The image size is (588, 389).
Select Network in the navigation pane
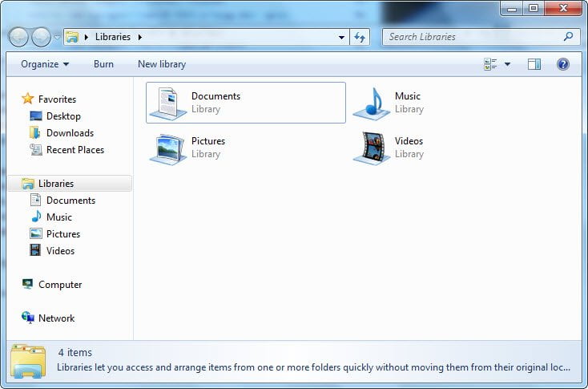click(57, 318)
